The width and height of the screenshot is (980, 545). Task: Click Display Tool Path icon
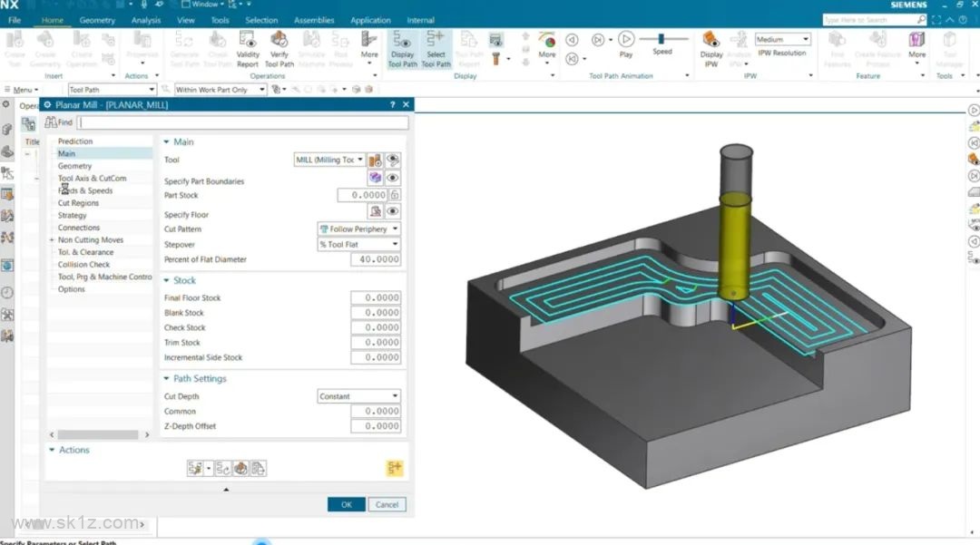point(402,41)
